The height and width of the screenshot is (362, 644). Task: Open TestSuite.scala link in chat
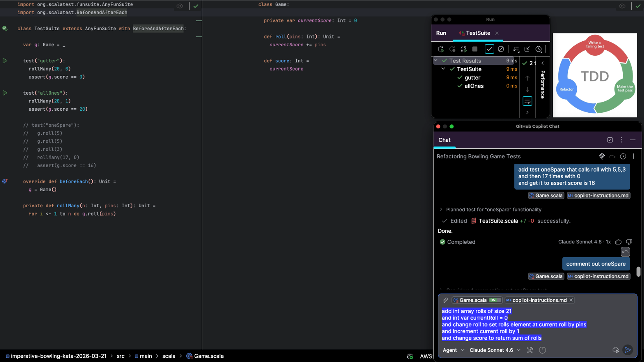point(498,221)
